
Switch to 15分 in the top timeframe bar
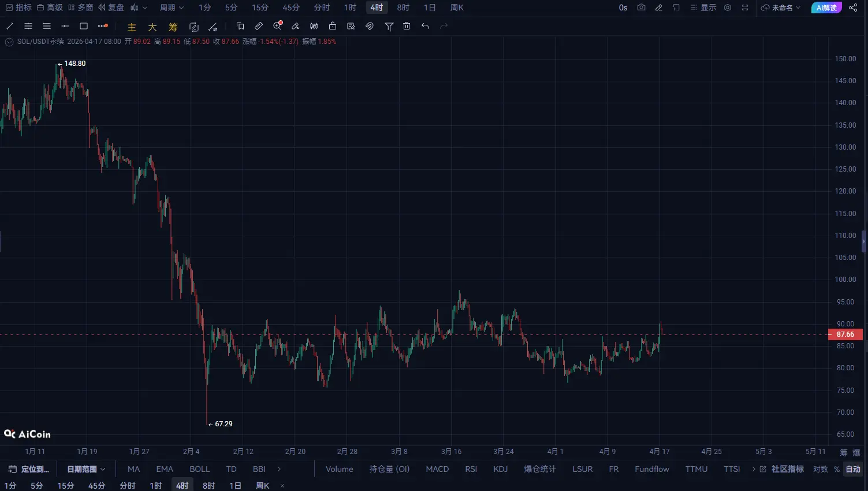coord(260,8)
